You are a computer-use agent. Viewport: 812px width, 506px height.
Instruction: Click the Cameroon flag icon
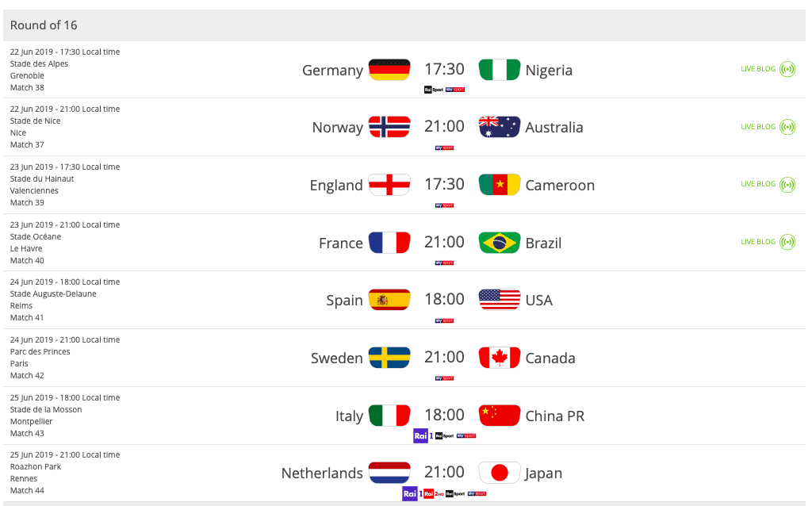point(500,185)
